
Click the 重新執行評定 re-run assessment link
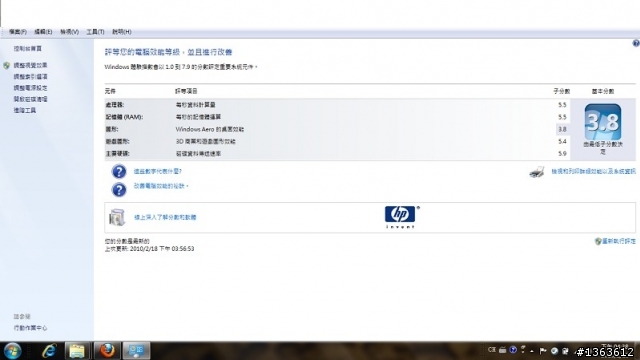[619, 241]
